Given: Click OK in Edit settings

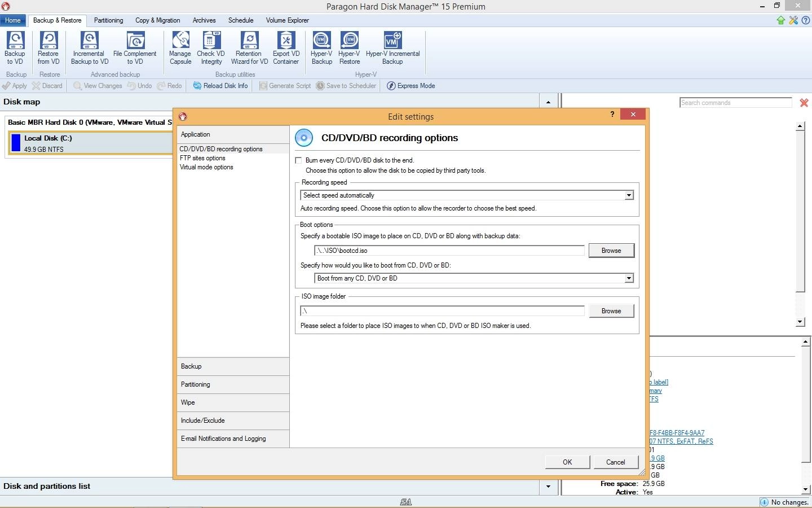Looking at the screenshot, I should (x=567, y=462).
